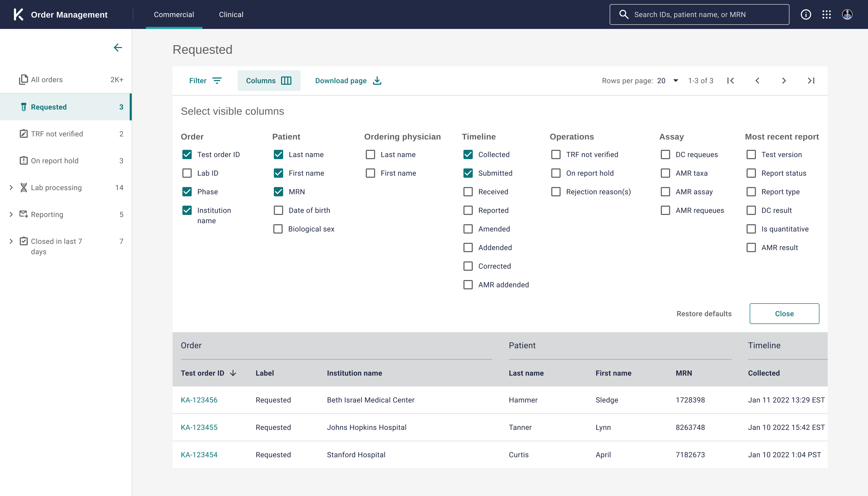This screenshot has width=868, height=496.
Task: Uncheck the MRN column checkbox
Action: [x=278, y=192]
